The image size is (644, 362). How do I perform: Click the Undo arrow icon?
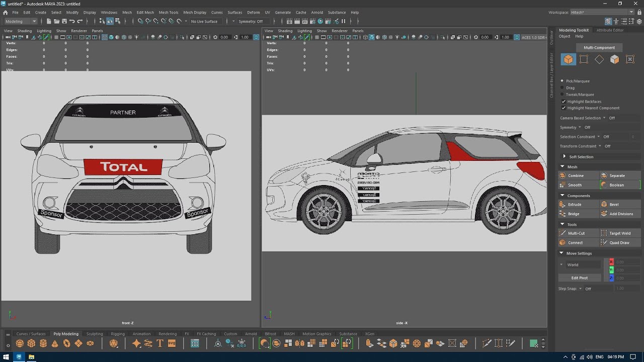[x=72, y=21]
